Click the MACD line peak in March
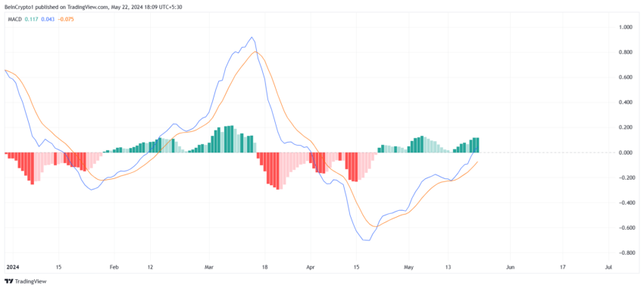The width and height of the screenshot is (644, 289). click(x=252, y=37)
